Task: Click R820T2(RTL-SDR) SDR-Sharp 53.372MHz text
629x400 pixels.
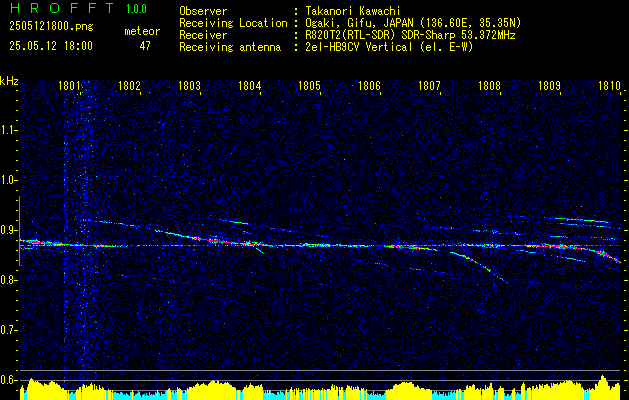Action: click(x=410, y=35)
